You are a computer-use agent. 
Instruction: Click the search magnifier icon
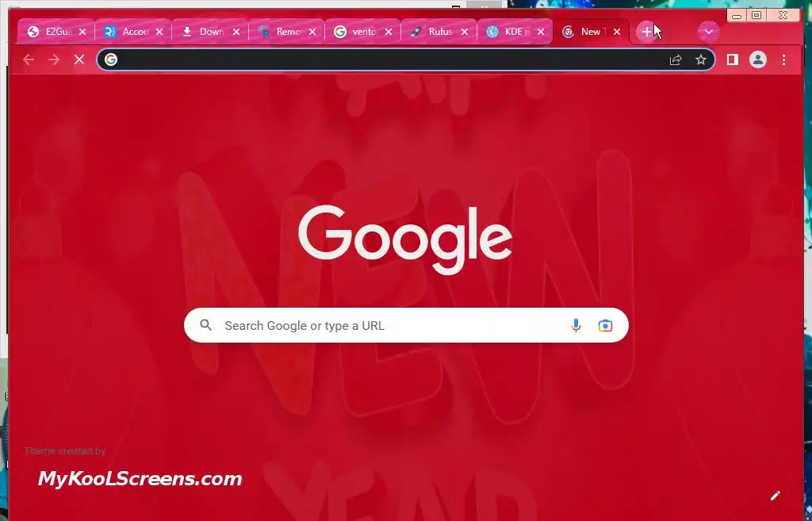[206, 325]
